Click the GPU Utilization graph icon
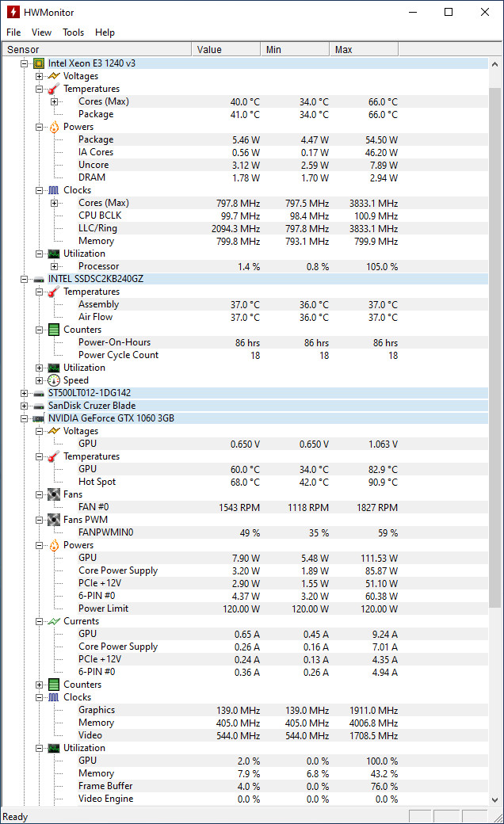The image size is (504, 824). (x=54, y=748)
